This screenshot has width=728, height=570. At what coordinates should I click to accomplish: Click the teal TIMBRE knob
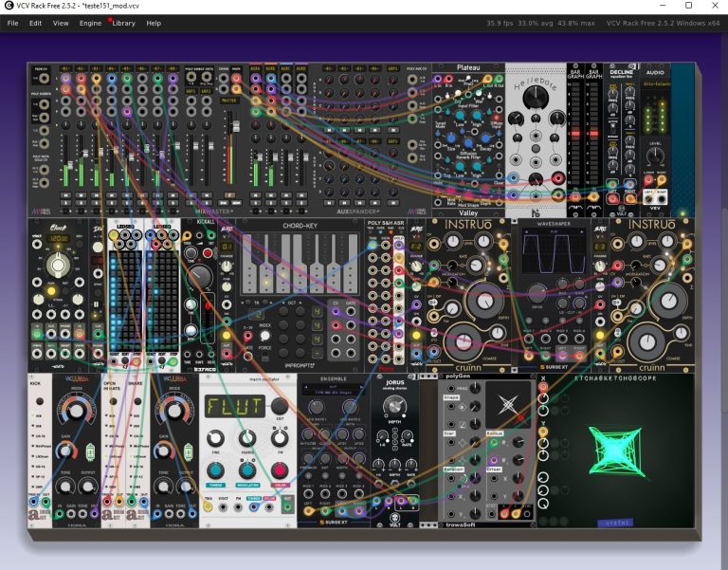coord(215,470)
